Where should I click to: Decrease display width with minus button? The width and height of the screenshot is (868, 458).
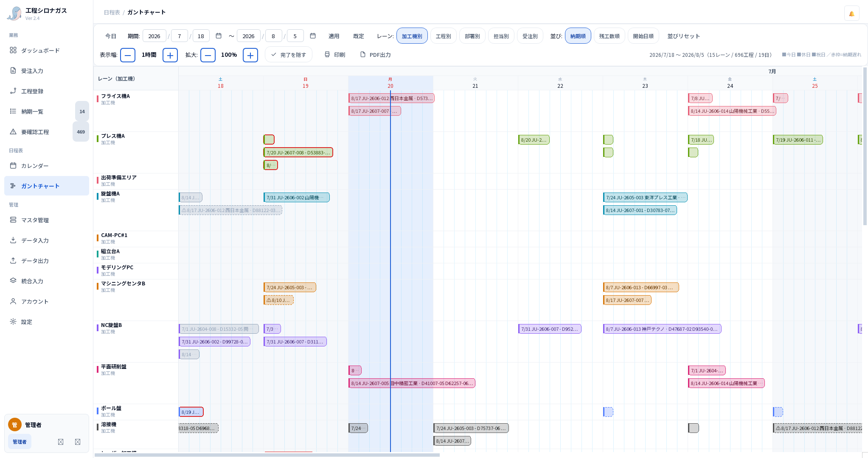[128, 55]
